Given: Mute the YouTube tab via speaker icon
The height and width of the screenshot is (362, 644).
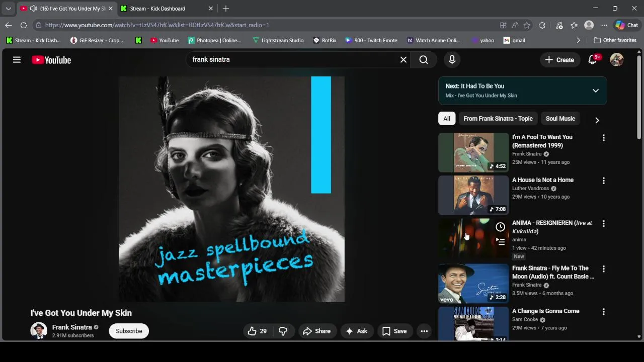Looking at the screenshot, I should tap(33, 9).
